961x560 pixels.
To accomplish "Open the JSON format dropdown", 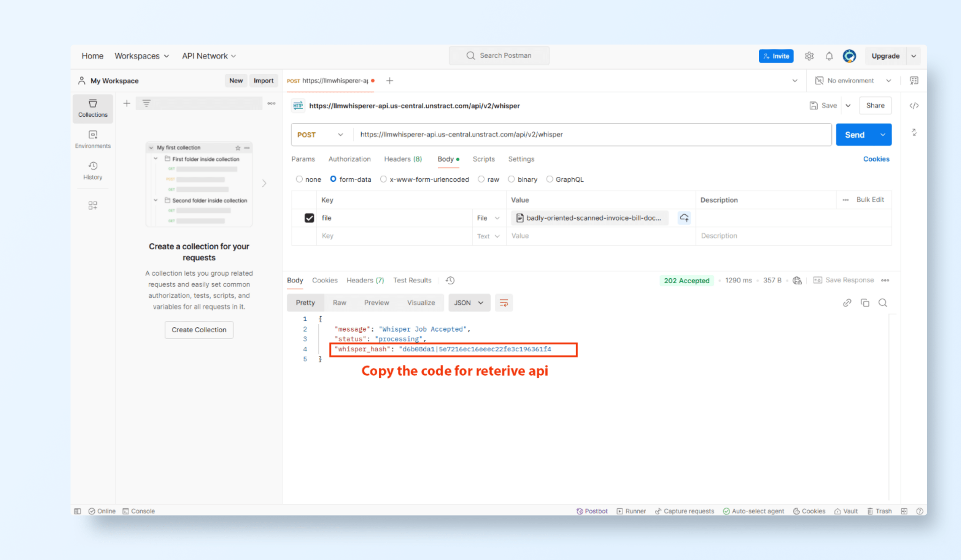I will 469,303.
